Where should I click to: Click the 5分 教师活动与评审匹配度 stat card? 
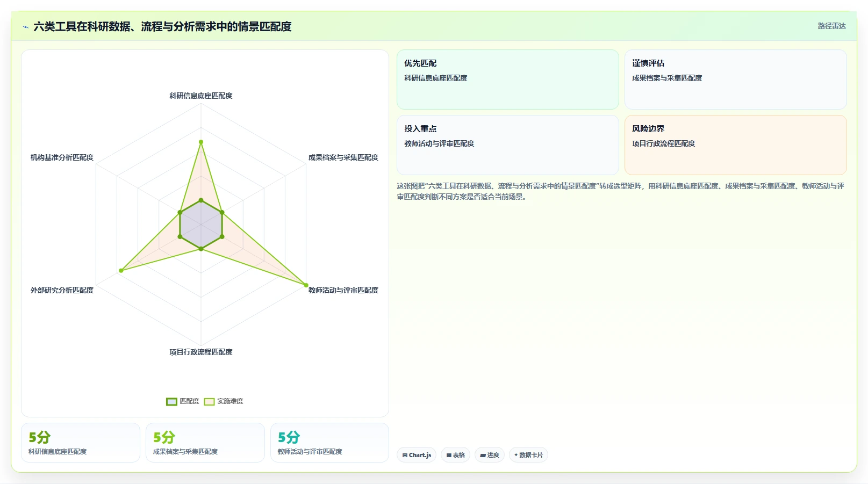tap(329, 443)
